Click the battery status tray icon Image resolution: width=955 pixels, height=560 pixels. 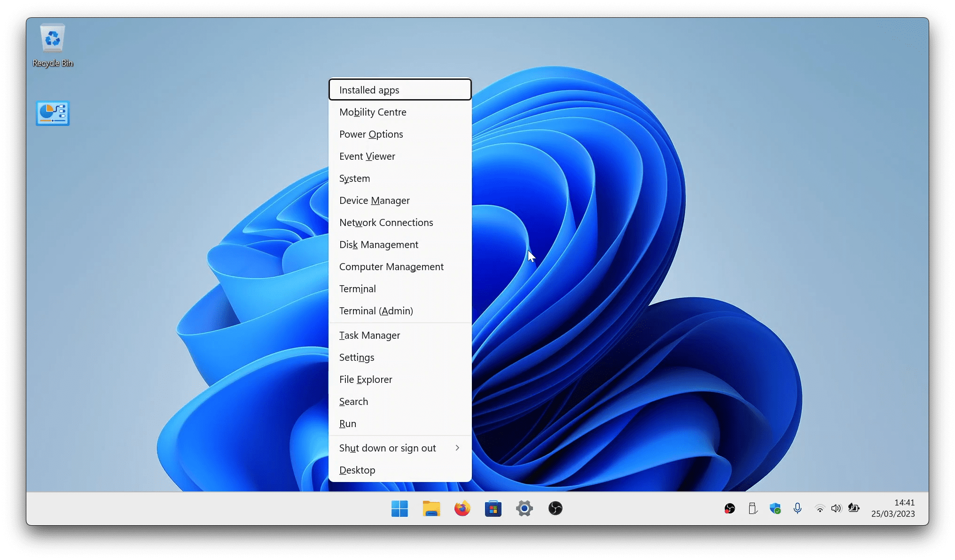[853, 508]
